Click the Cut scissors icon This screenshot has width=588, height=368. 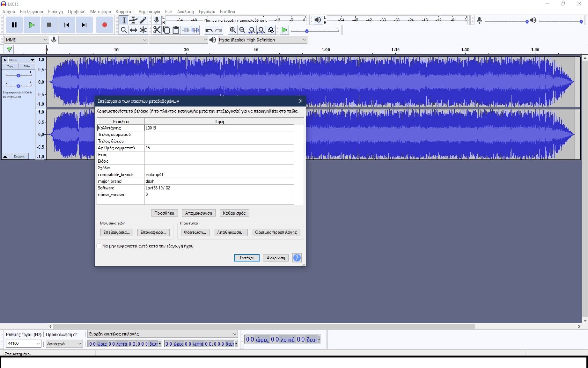157,30
